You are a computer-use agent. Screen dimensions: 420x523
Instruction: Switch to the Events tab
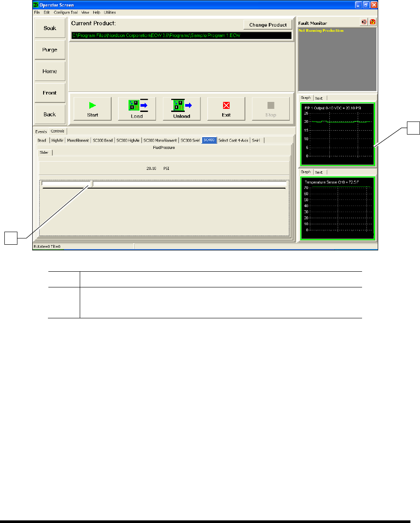[41, 131]
